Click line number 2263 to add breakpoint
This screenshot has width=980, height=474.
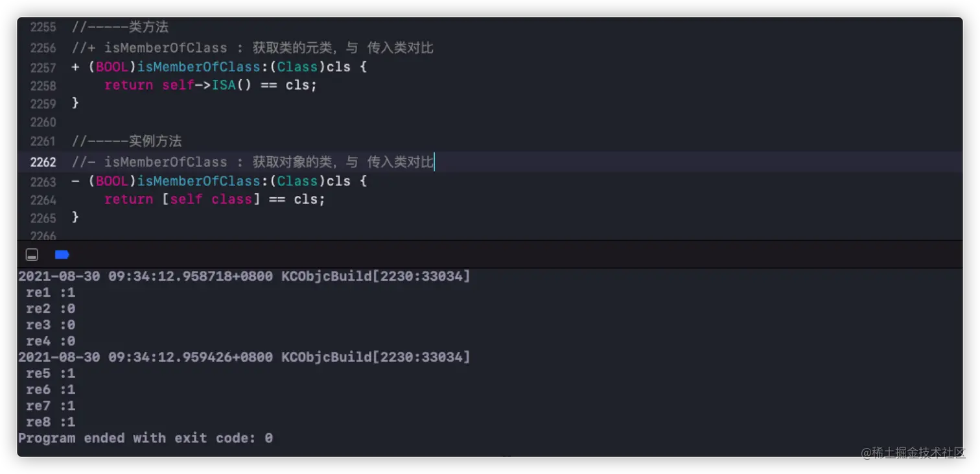point(43,182)
